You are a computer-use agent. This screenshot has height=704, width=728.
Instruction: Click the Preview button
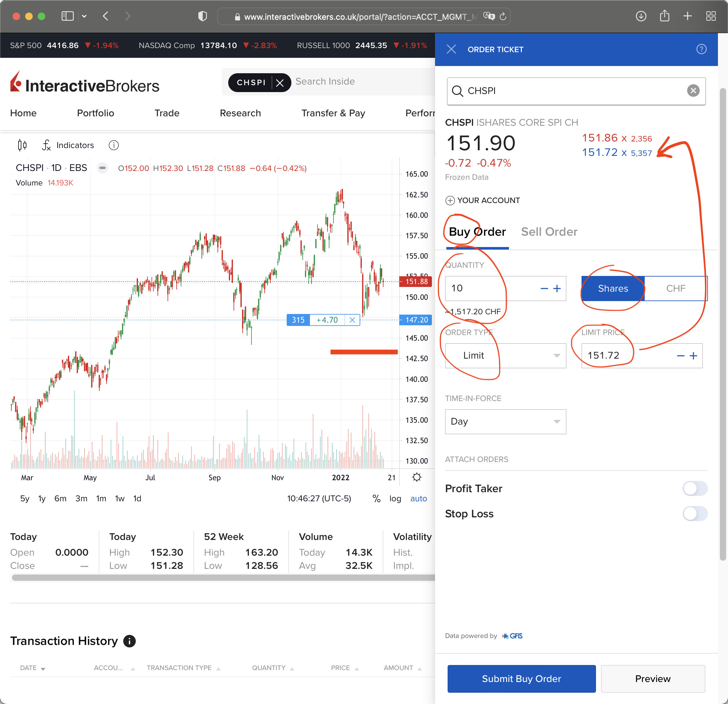coord(653,679)
